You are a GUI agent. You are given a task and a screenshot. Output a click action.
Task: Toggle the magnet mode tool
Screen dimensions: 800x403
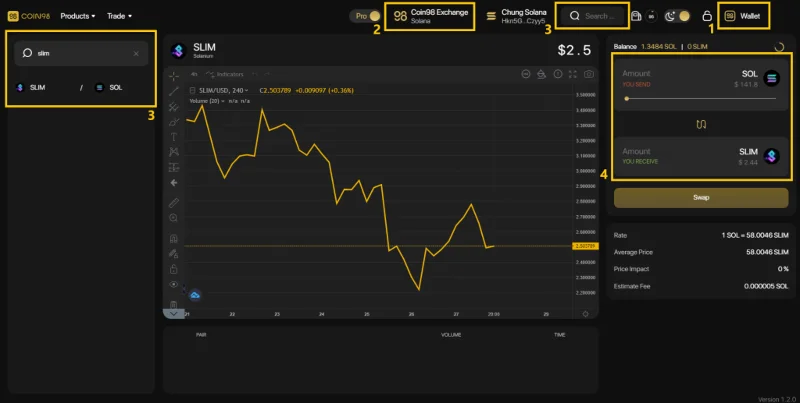(x=174, y=238)
